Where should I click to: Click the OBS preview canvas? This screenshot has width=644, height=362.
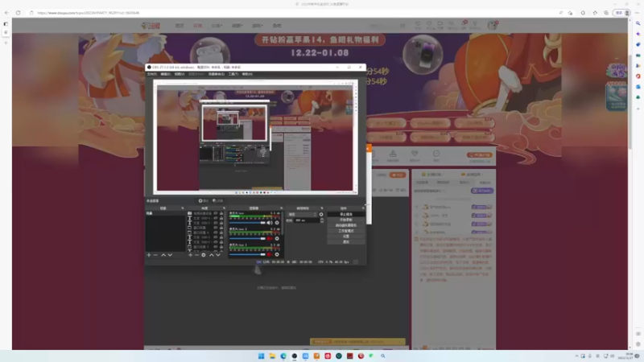click(255, 137)
